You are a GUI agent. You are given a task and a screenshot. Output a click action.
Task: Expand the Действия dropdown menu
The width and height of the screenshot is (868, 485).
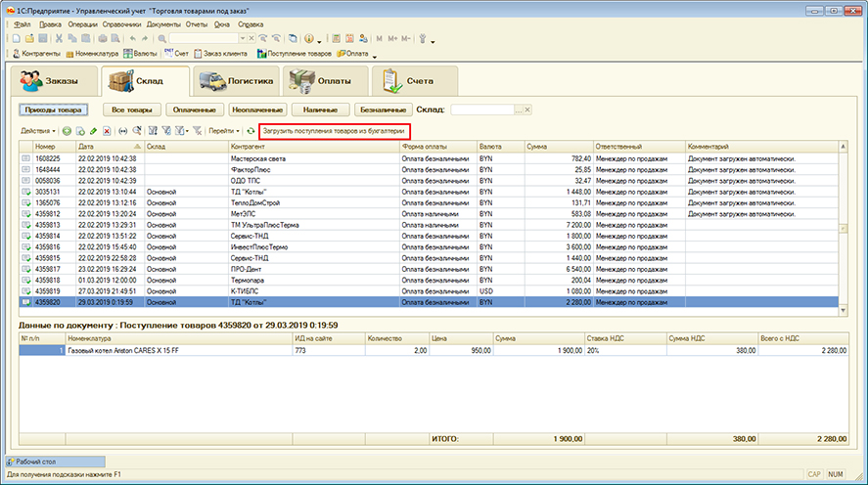pos(38,130)
